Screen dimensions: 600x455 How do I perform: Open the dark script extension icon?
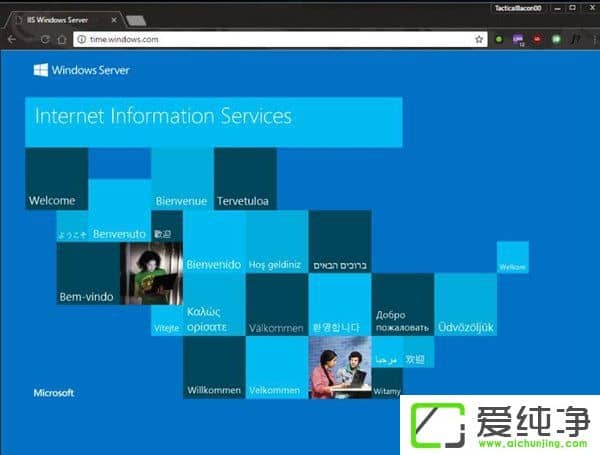click(576, 39)
